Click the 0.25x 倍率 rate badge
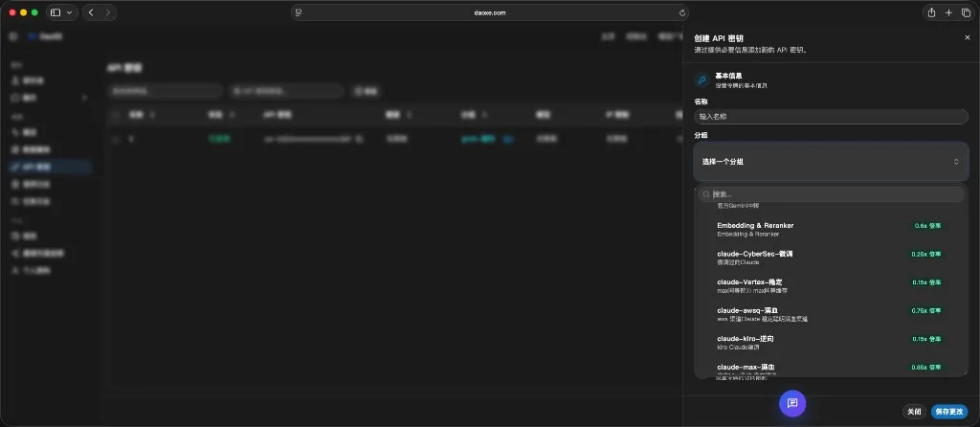 pos(926,254)
